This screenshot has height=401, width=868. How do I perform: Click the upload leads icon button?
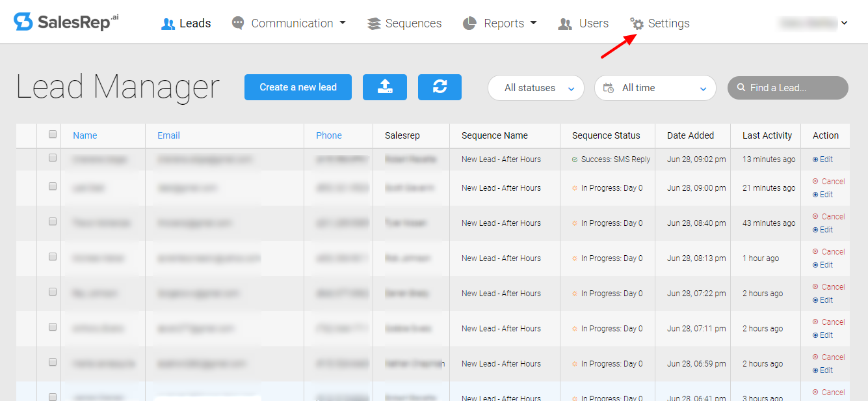coord(385,87)
